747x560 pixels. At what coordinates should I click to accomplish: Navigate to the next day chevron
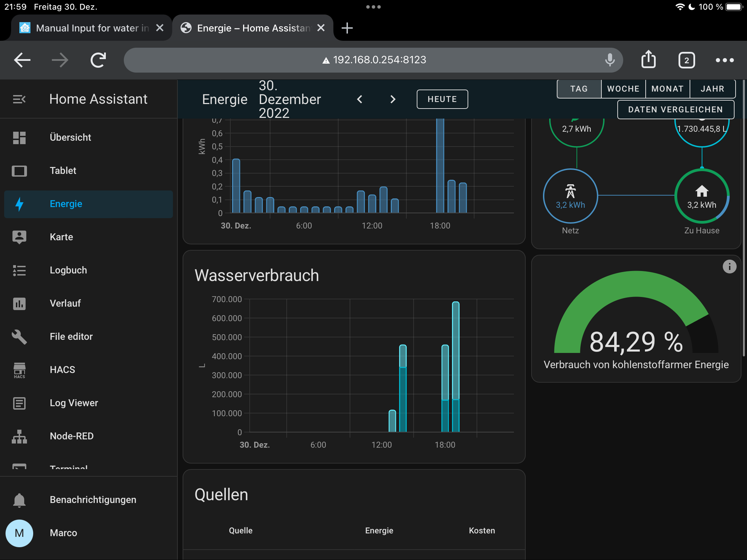[x=393, y=99]
